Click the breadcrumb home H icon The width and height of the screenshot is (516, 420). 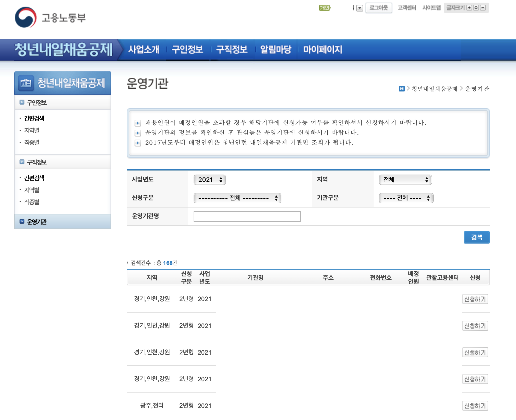tap(402, 89)
